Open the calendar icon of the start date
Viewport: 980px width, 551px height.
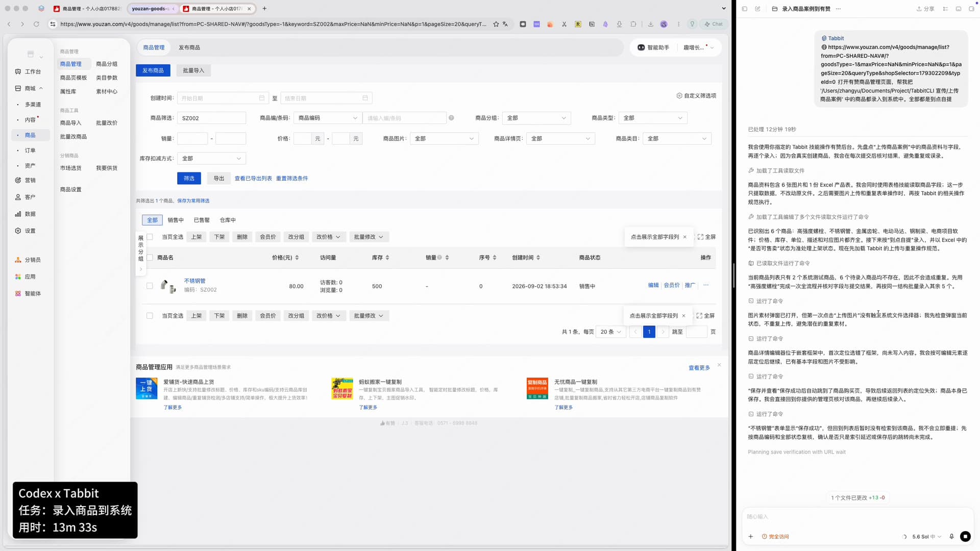click(x=262, y=98)
